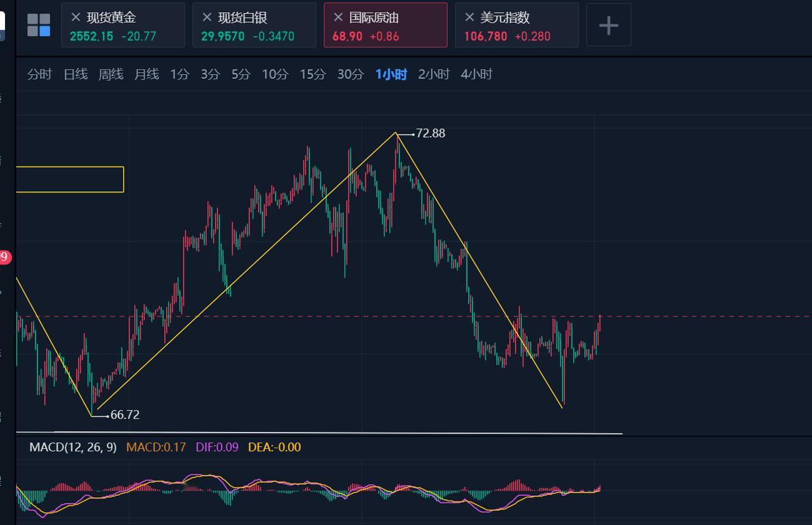Open the 美元指数 tab
Image resolution: width=812 pixels, height=525 pixels.
(516, 25)
